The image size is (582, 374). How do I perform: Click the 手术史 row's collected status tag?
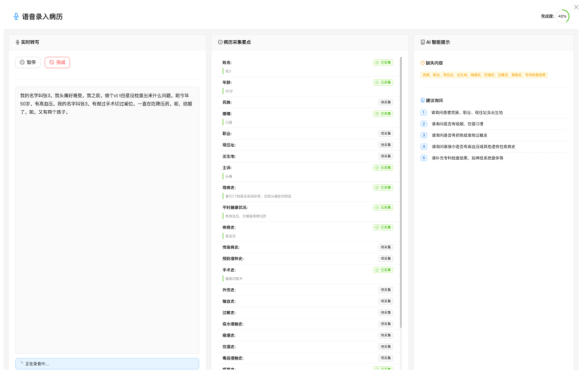click(x=383, y=270)
